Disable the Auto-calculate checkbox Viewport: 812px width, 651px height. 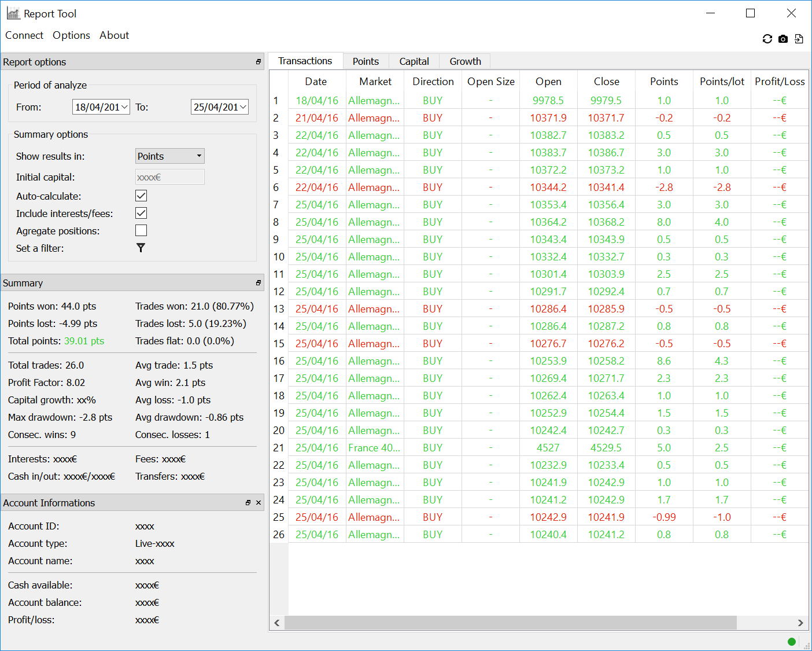(x=141, y=196)
